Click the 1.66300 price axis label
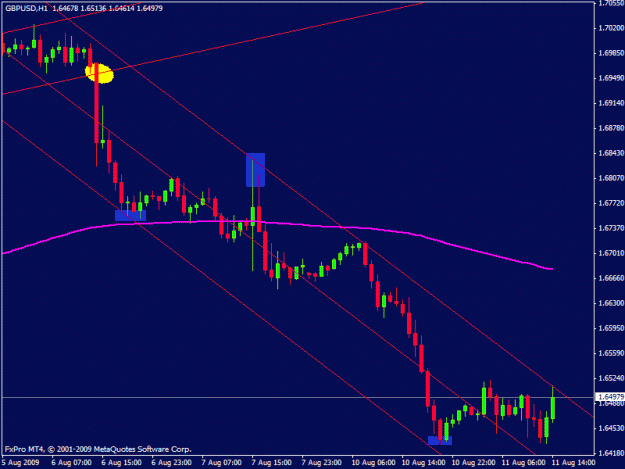The height and width of the screenshot is (469, 625). coord(611,303)
